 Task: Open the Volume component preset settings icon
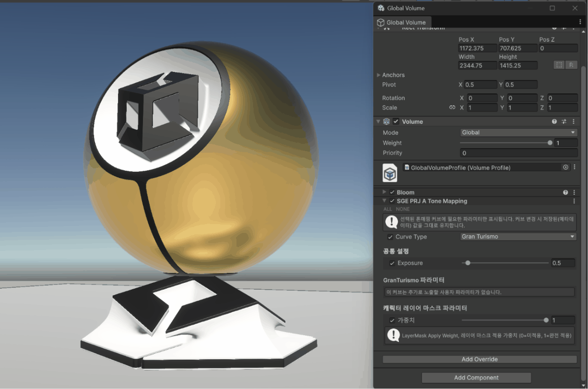564,121
